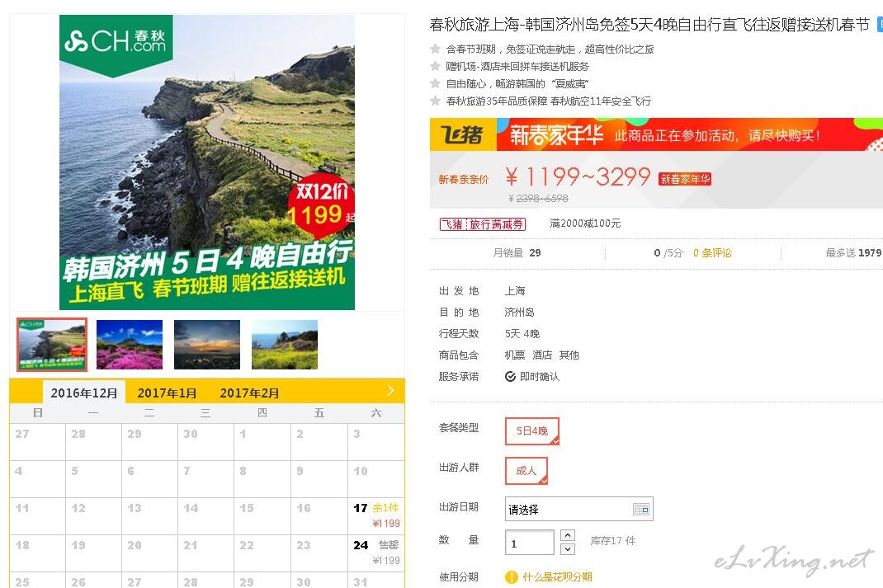
Task: Decrease quantity with the down arrow
Action: click(568, 549)
